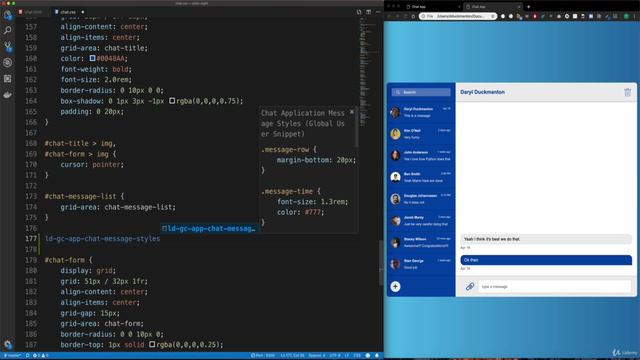The image size is (640, 360).
Task: Open Jacob Manly conversation
Action: pyautogui.click(x=421, y=220)
